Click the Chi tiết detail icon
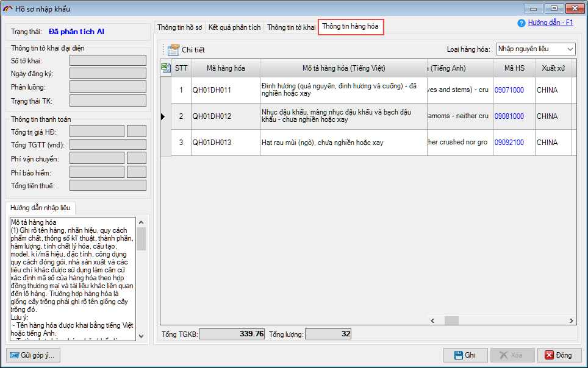 point(173,49)
